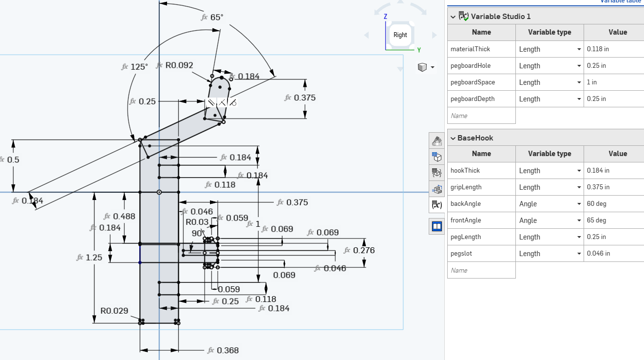Click the Right face of view cube
644x360 pixels.
[x=400, y=35]
